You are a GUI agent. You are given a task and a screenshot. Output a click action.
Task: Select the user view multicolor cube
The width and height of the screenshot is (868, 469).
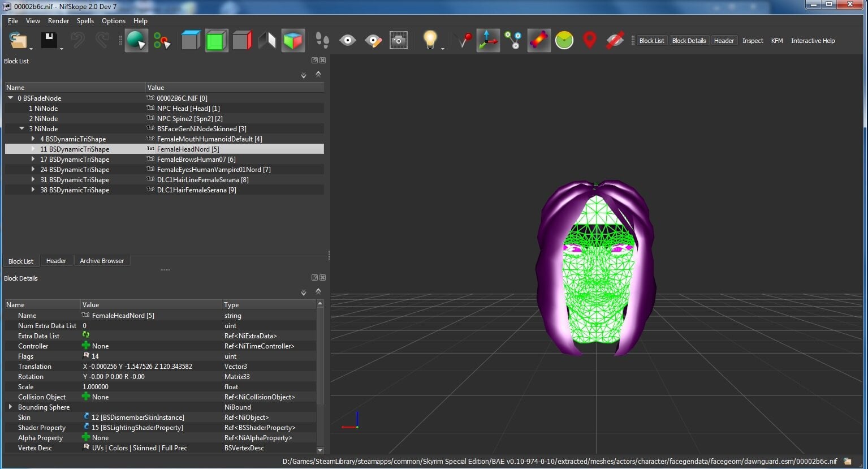pyautogui.click(x=293, y=41)
